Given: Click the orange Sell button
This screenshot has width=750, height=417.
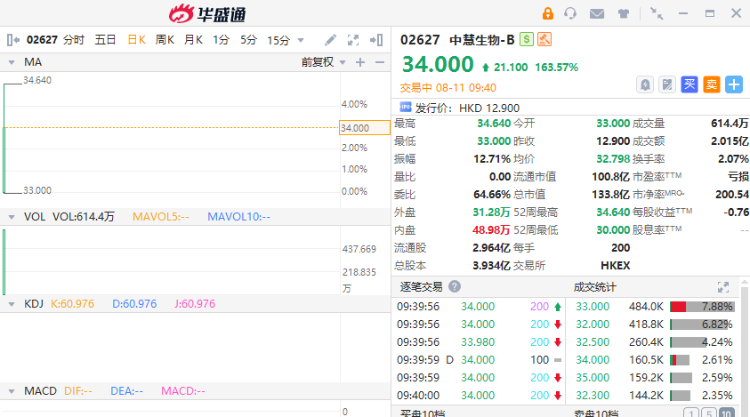Looking at the screenshot, I should (x=711, y=85).
